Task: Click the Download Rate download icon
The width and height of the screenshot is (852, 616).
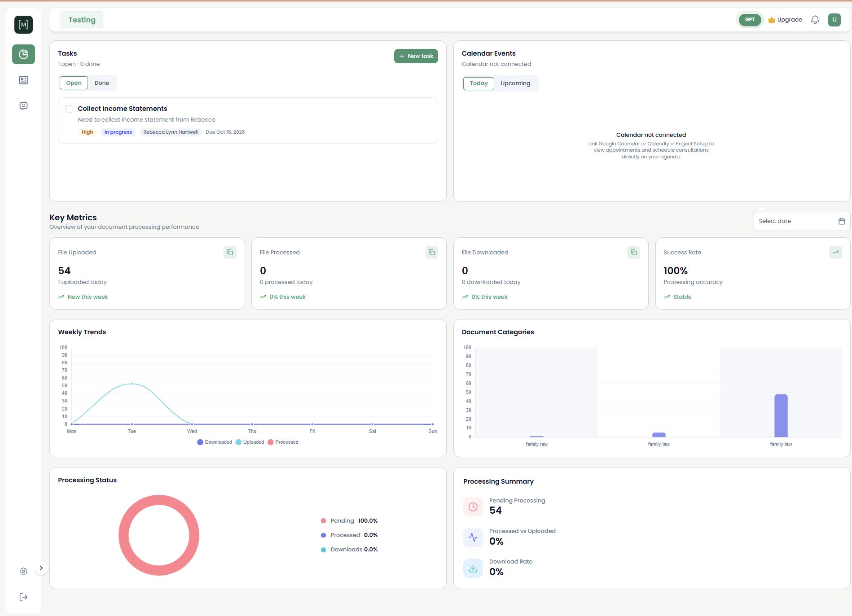Action: 473,568
